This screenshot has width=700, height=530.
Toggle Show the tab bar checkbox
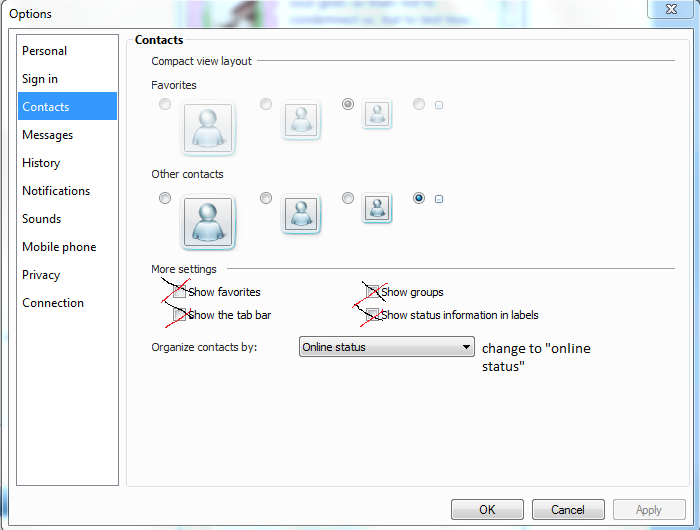(x=179, y=315)
